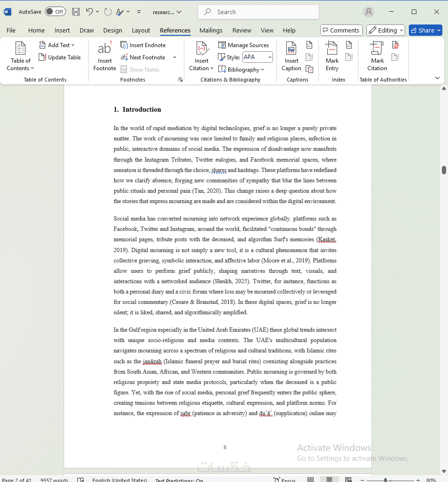Expand the Table of Contents menu
The image size is (448, 482).
click(x=20, y=57)
